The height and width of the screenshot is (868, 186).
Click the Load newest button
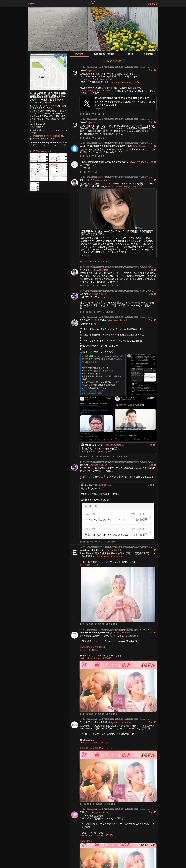click(x=114, y=61)
